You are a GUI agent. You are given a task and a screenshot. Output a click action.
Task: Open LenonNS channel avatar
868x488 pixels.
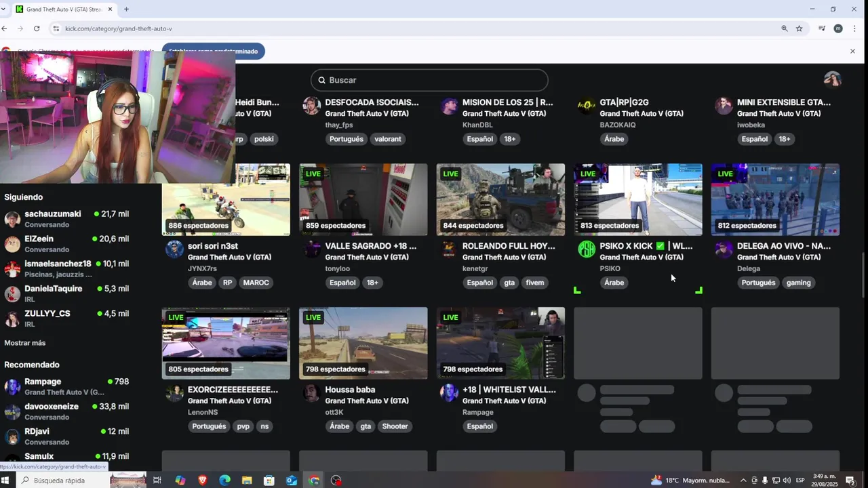point(174,393)
